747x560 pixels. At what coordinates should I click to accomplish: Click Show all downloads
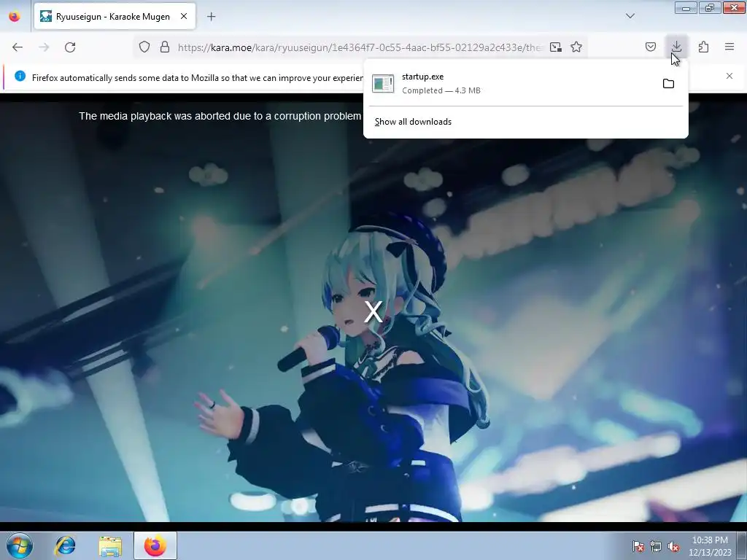coord(413,122)
